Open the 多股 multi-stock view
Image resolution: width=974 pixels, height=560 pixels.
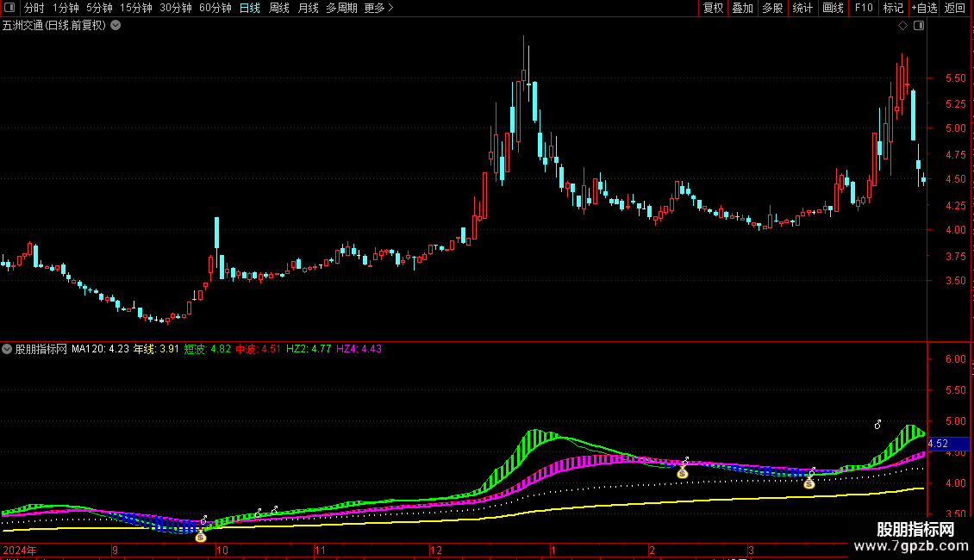773,8
